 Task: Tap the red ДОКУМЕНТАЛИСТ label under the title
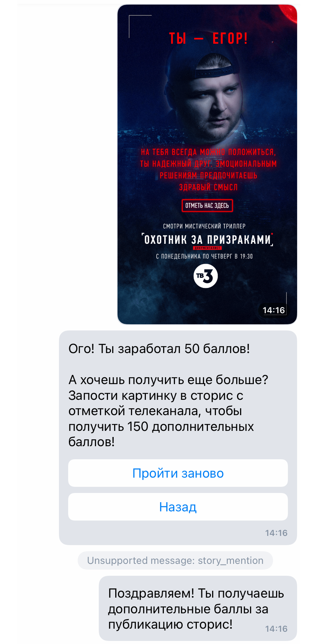click(x=207, y=248)
